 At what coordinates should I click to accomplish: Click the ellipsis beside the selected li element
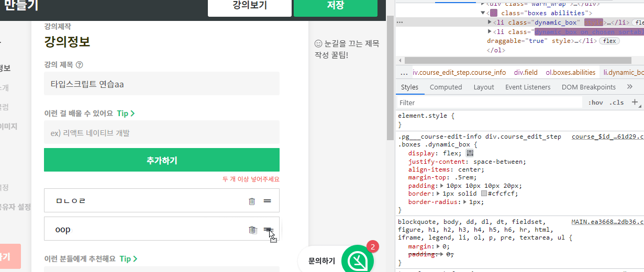[399, 22]
